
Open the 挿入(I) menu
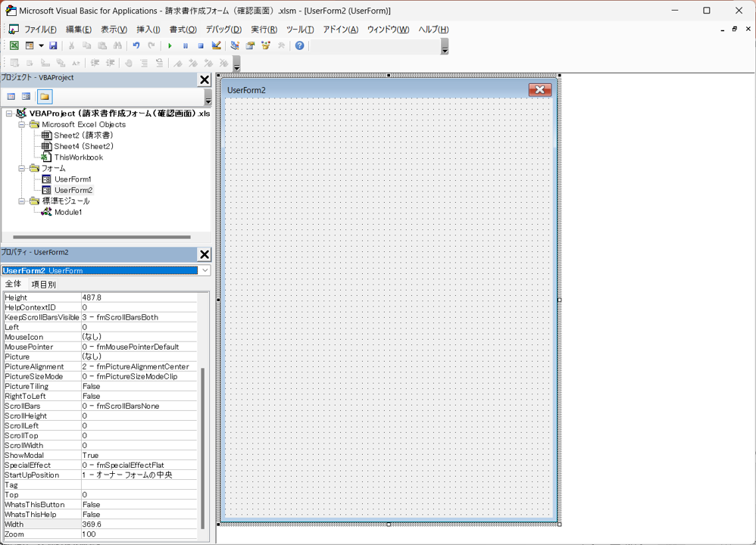pos(148,30)
